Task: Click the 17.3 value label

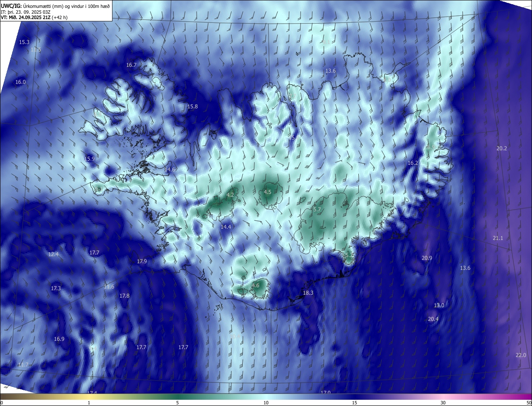Action: pyautogui.click(x=56, y=288)
